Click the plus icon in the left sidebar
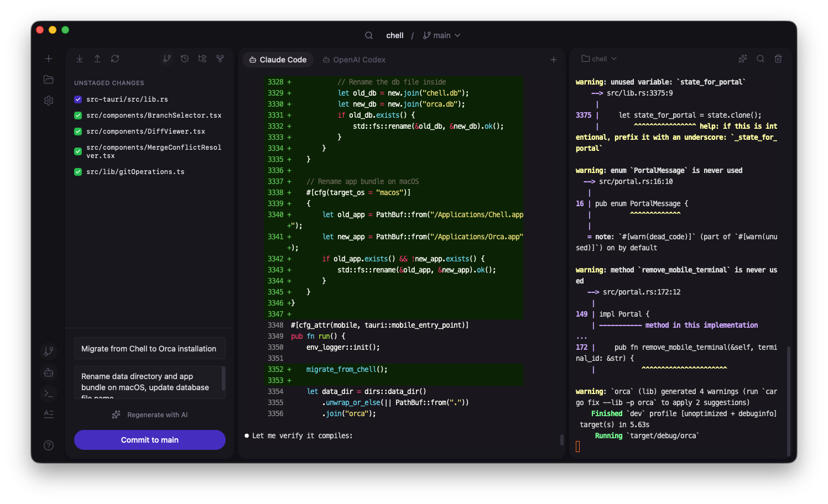The image size is (828, 504). [49, 59]
